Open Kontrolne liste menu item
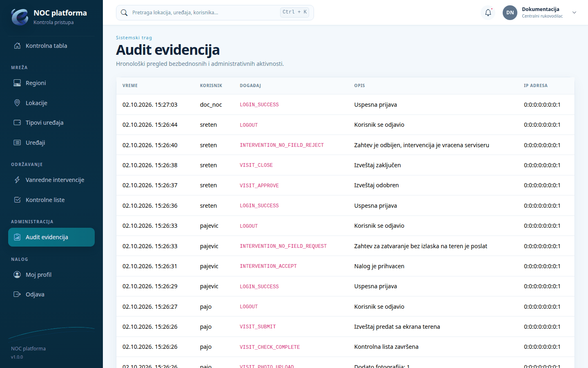 coord(51,200)
